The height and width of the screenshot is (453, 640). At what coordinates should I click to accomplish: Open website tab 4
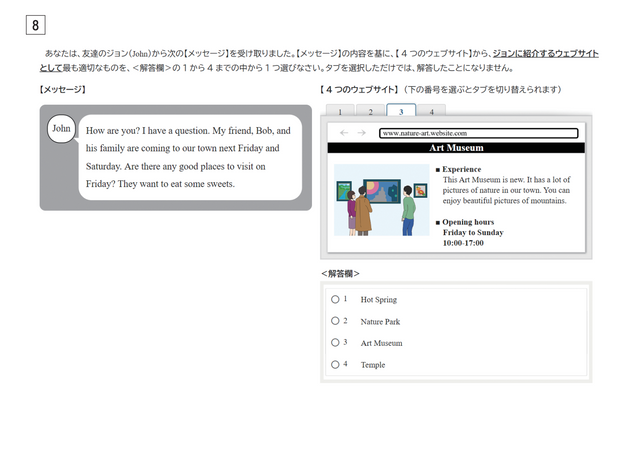point(431,111)
